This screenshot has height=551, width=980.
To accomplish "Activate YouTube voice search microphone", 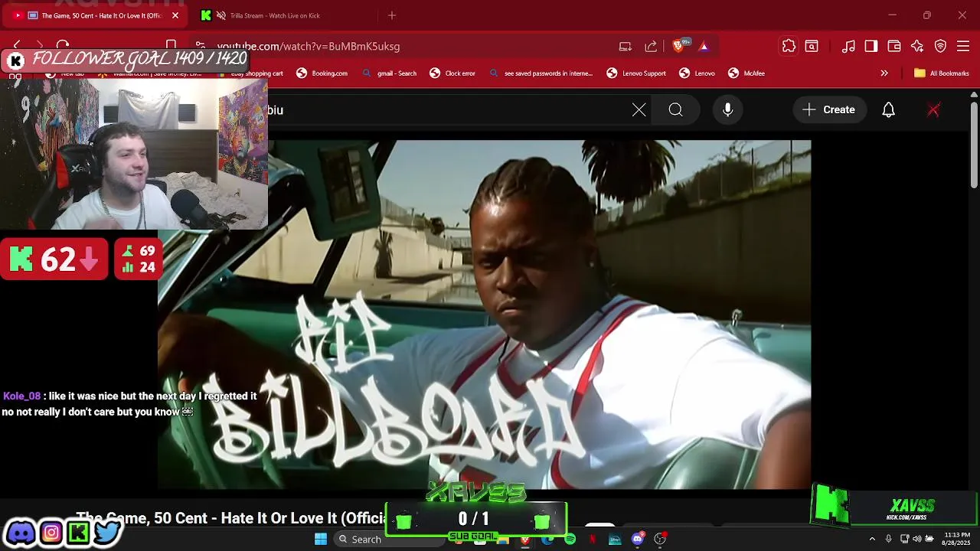I will coord(728,110).
